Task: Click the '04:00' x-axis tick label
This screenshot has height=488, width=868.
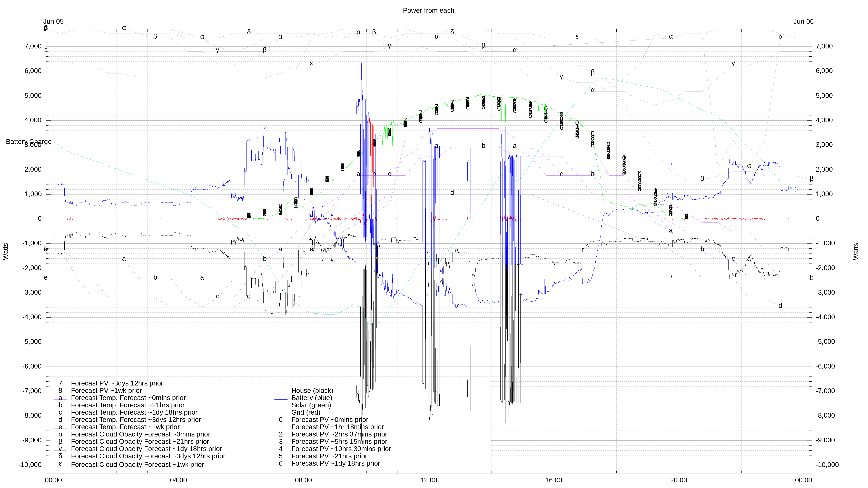Action: [178, 480]
